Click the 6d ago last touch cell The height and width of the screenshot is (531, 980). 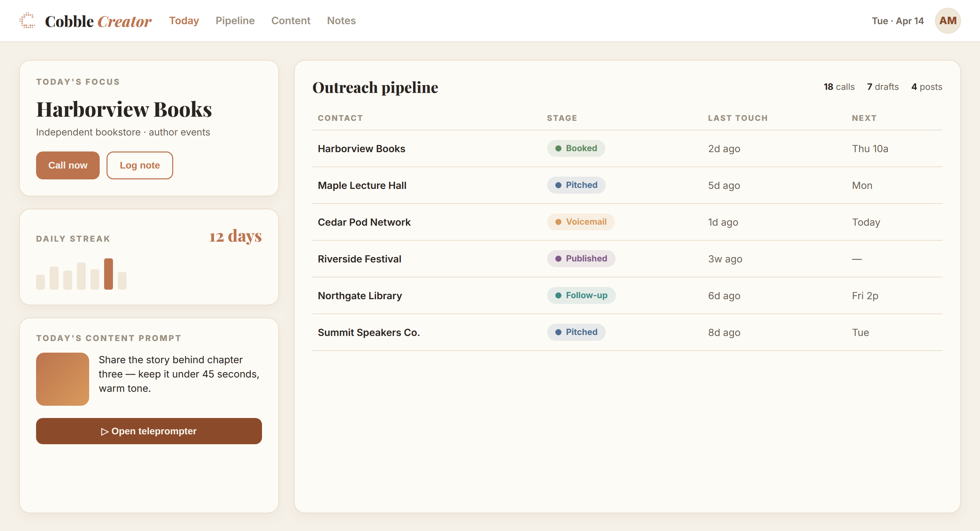coord(724,296)
